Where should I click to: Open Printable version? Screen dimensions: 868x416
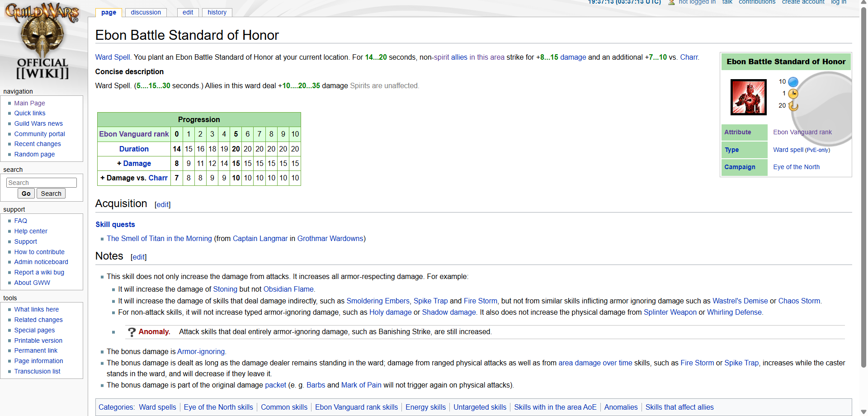pos(38,340)
